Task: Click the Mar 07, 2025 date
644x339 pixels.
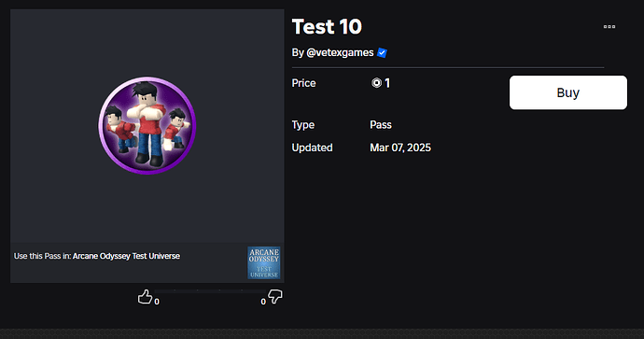Action: (400, 148)
